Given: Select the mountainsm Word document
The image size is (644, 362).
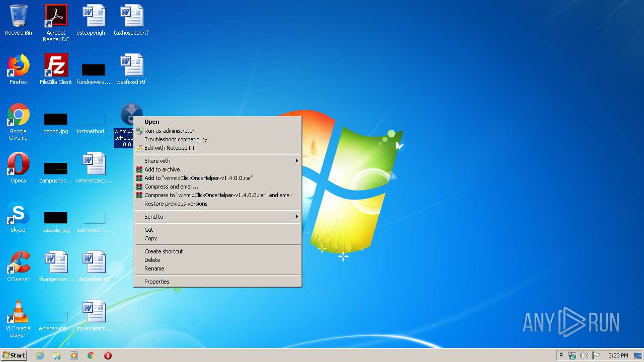Looking at the screenshot, I should [x=94, y=316].
